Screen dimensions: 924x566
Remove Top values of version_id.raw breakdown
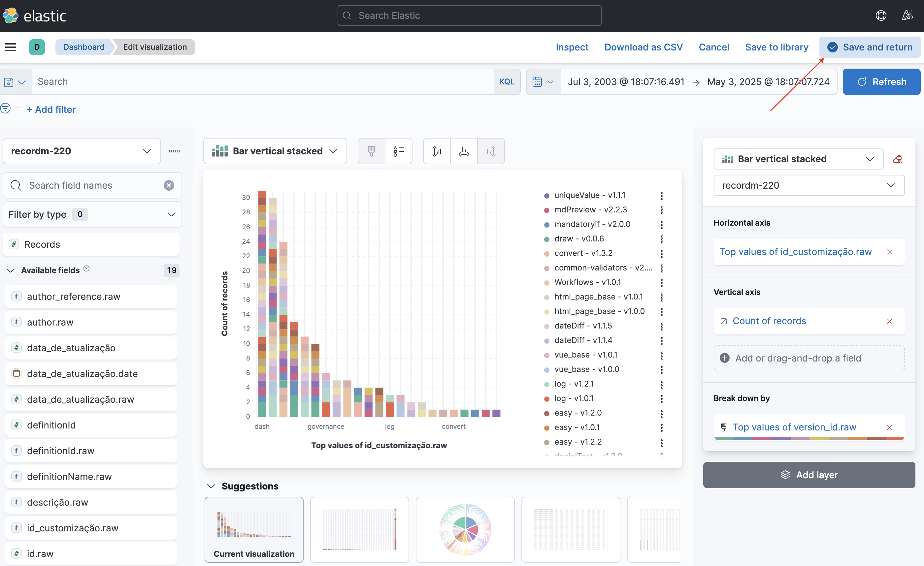(x=889, y=427)
